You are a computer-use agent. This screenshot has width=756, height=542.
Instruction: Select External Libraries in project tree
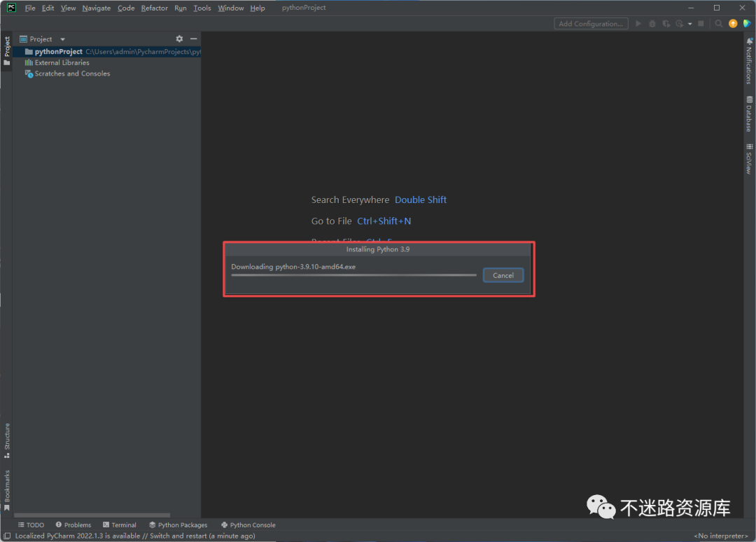(x=62, y=62)
